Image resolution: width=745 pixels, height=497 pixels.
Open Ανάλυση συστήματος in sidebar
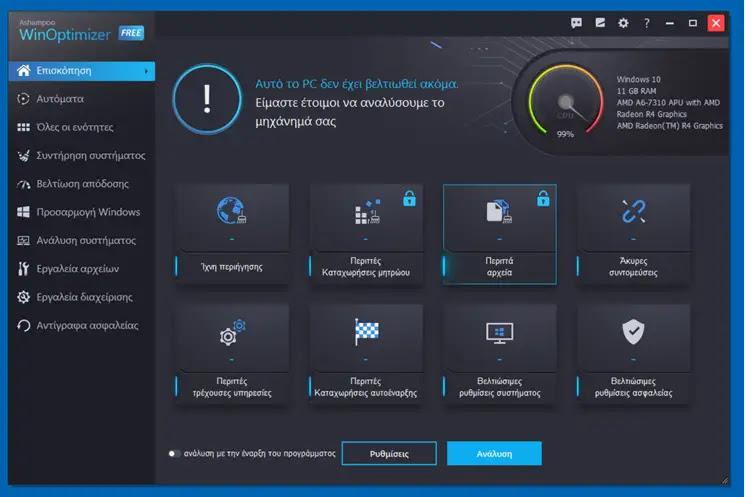coord(82,240)
